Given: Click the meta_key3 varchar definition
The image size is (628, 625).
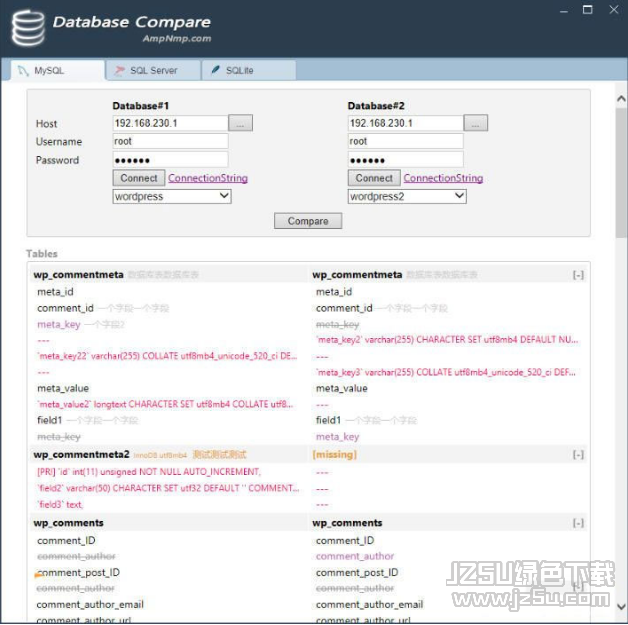Looking at the screenshot, I should point(446,372).
